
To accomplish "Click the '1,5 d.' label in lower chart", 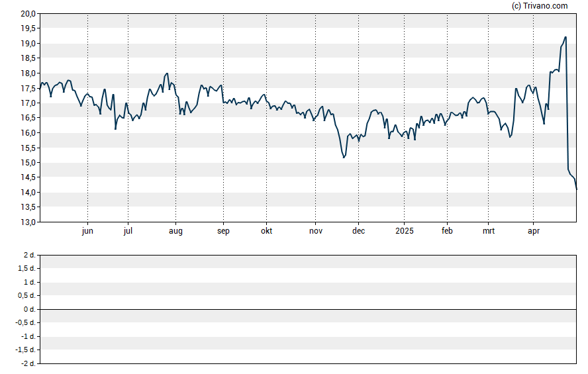I will (26, 268).
